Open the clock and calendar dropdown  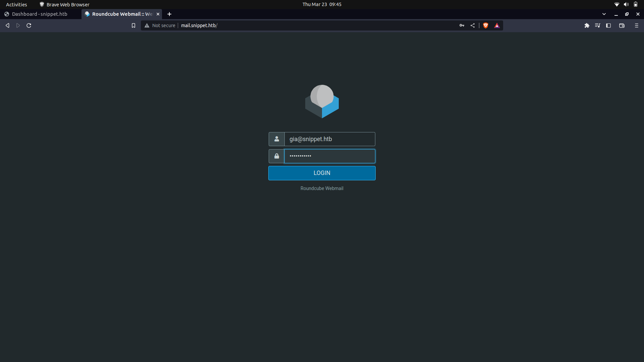coord(322,4)
